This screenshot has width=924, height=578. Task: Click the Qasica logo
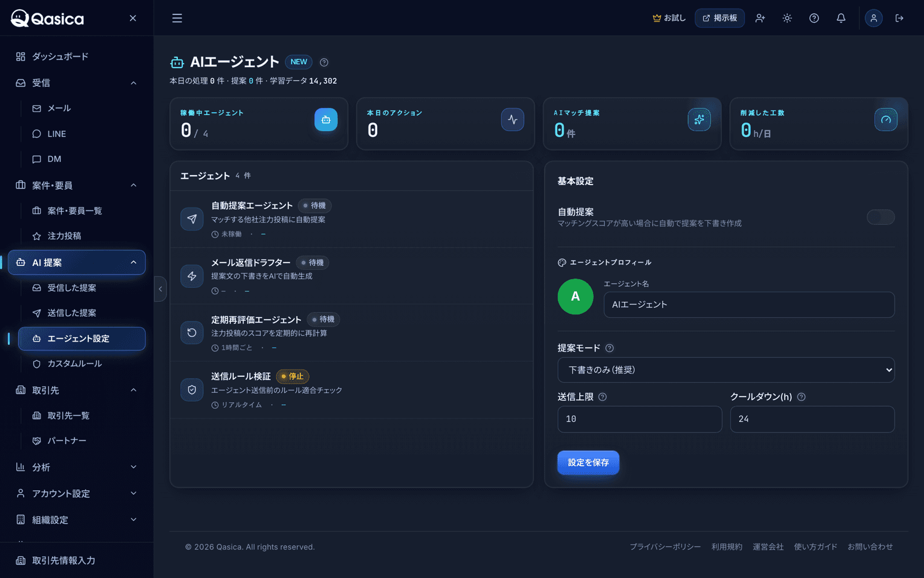(x=47, y=18)
